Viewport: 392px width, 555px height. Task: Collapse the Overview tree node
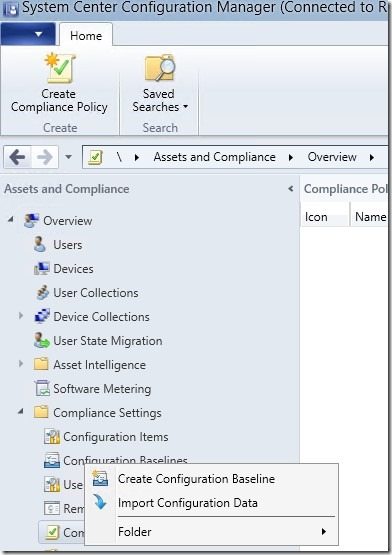coord(11,220)
